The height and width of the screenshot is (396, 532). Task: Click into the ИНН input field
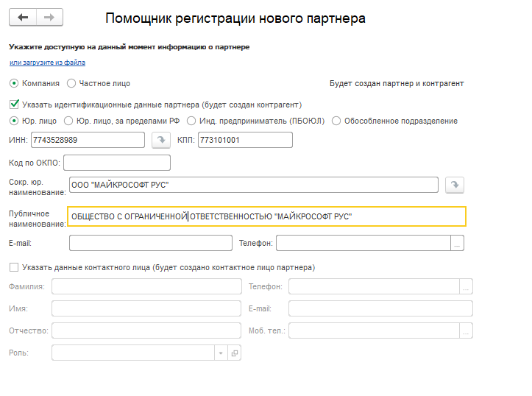87,140
